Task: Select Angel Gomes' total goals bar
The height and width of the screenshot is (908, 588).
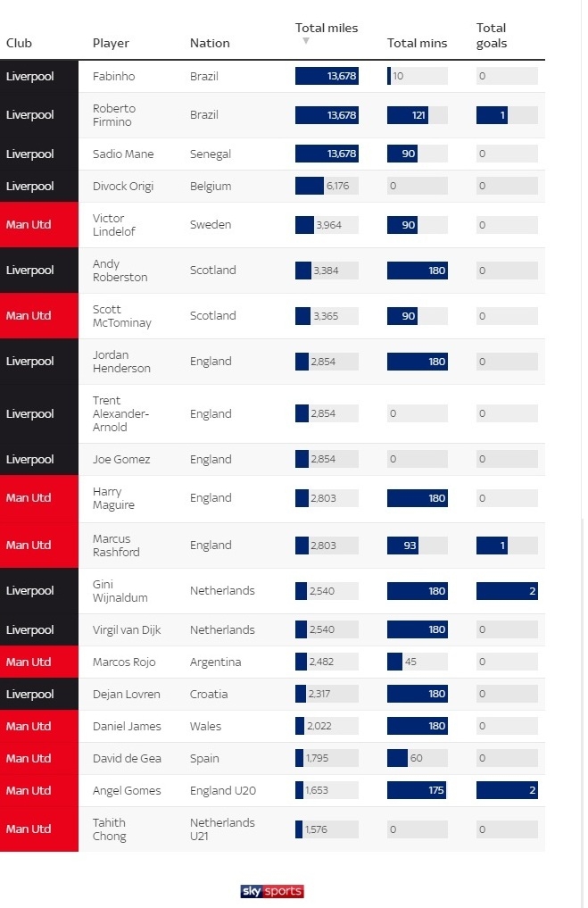Action: [x=507, y=791]
